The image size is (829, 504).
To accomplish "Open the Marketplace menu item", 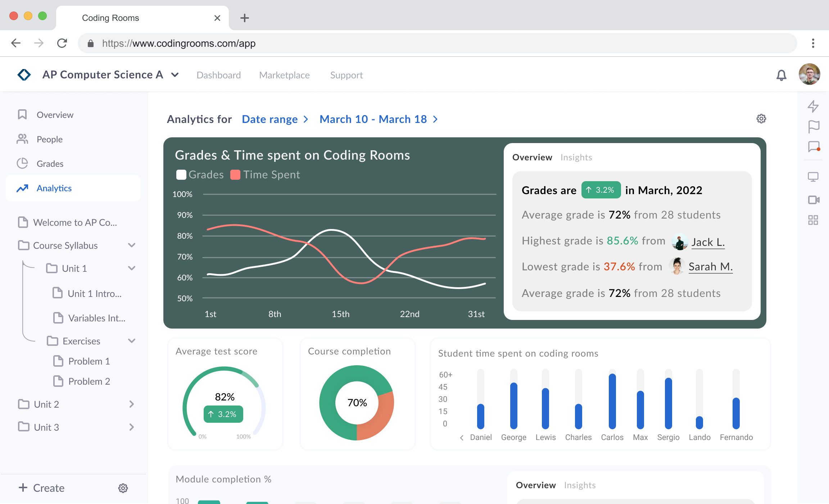I will tap(284, 75).
